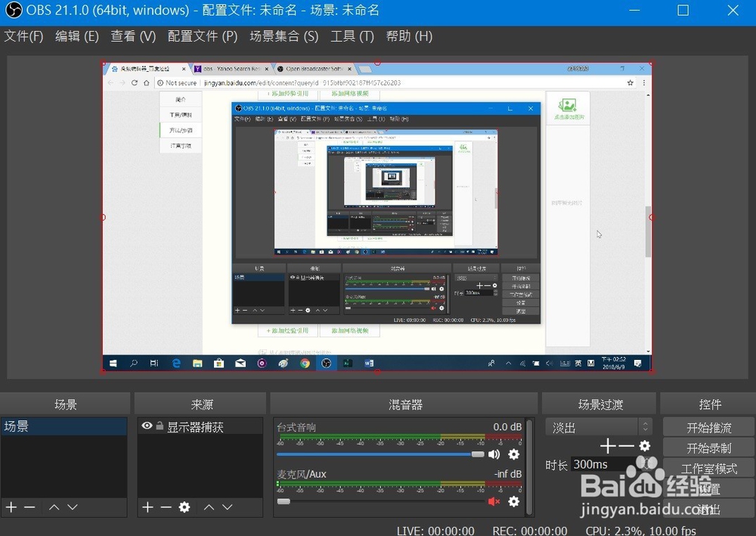The height and width of the screenshot is (536, 756).
Task: Unmute 麦克风/Aux with red speaker icon
Action: pos(494,501)
